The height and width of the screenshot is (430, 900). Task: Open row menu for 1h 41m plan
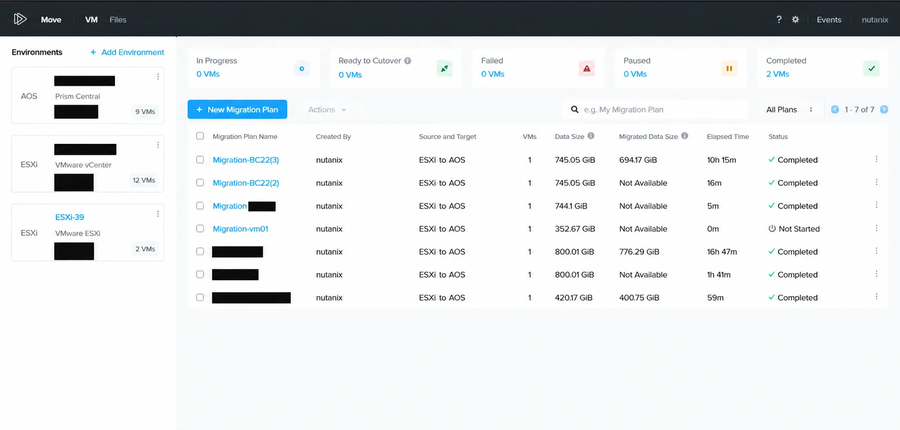coord(876,274)
